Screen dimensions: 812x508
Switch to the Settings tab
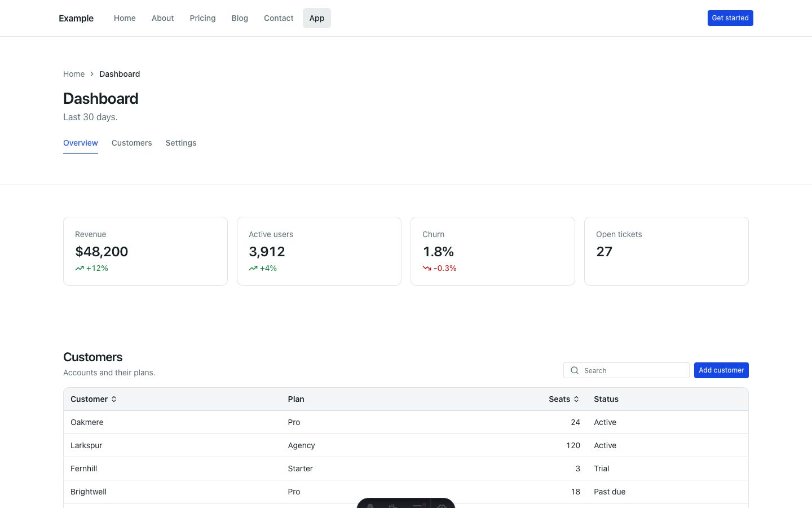coord(181,143)
